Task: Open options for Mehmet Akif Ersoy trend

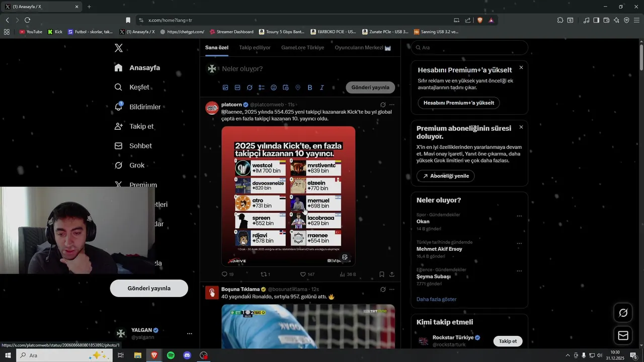Action: point(519,243)
